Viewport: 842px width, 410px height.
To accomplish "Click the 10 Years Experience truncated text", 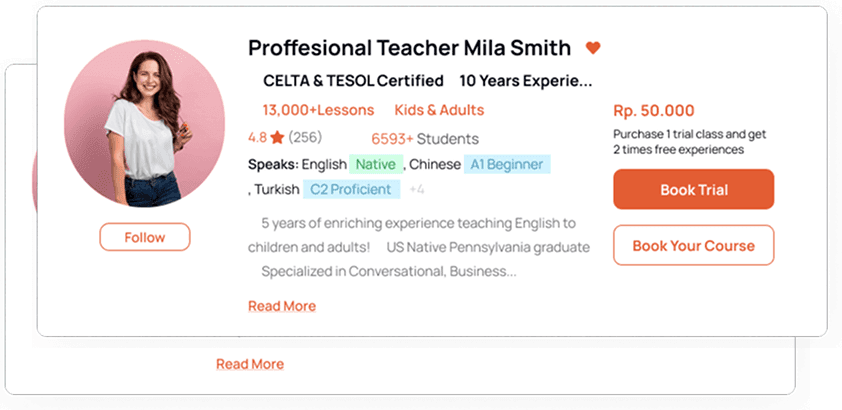I will (525, 81).
